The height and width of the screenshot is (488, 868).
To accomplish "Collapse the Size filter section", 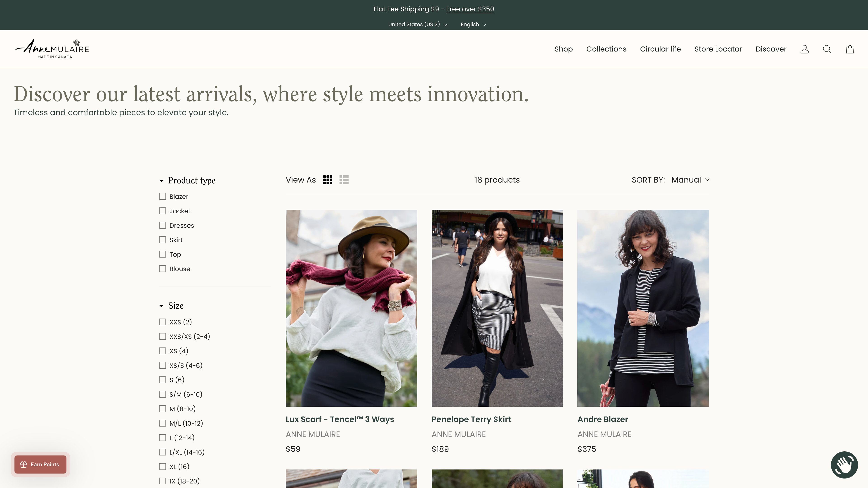I will click(x=161, y=306).
